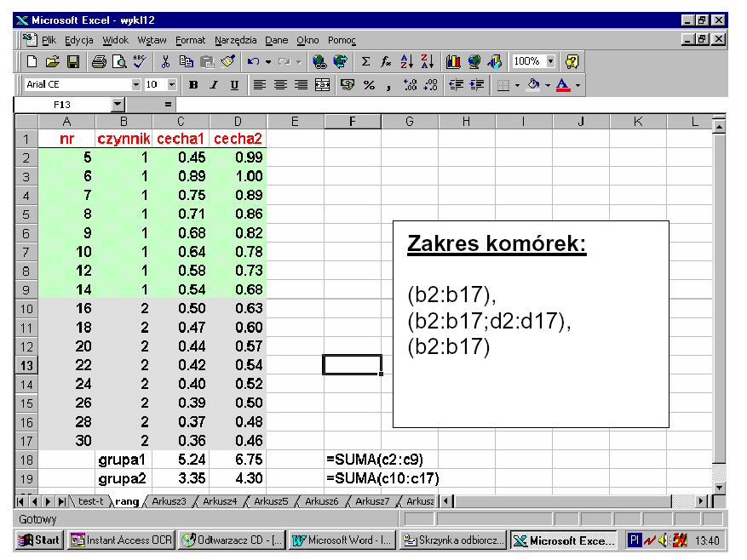Expand the Arial CE font dropdown
Screen dimensions: 747x560
136,85
